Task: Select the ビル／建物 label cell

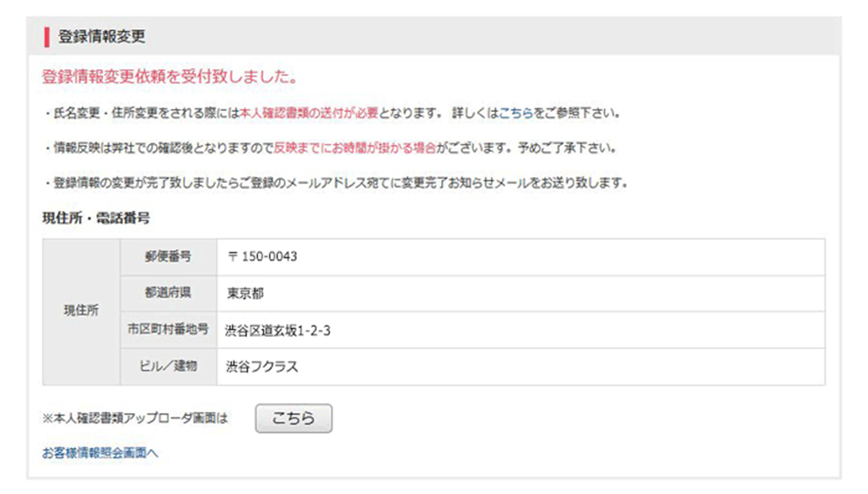Action: click(x=168, y=367)
